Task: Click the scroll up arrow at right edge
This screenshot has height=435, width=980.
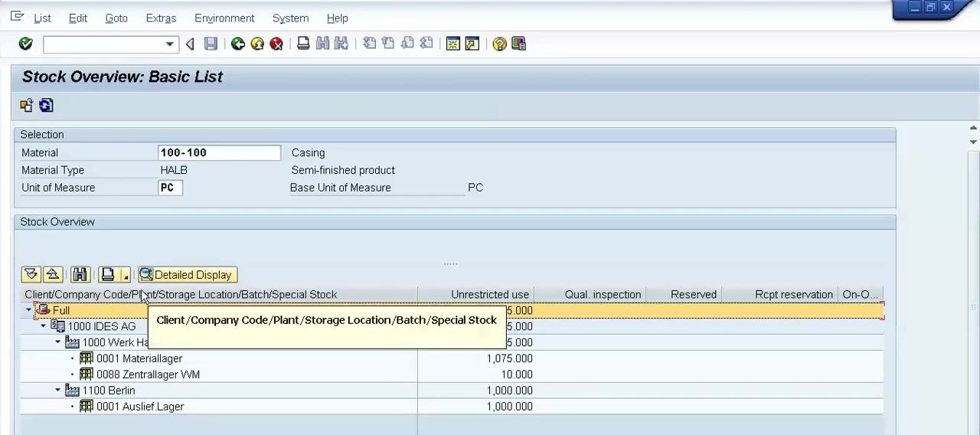Action: 973,128
